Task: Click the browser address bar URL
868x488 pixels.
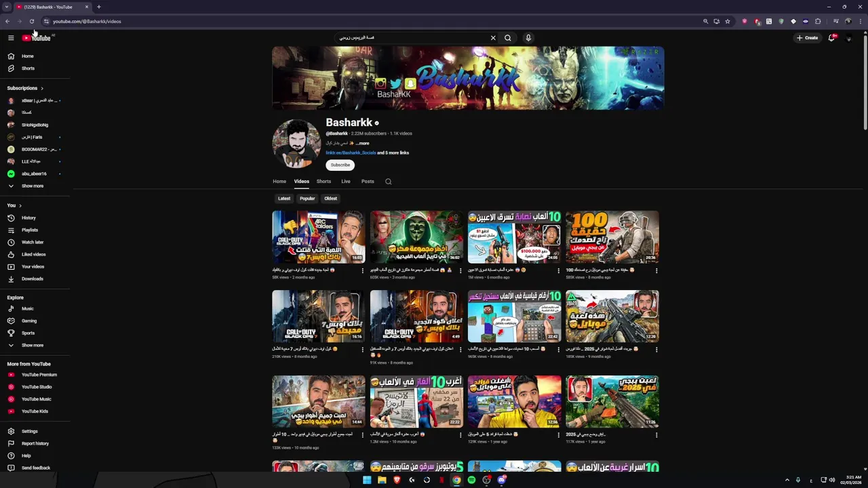Action: [x=87, y=21]
